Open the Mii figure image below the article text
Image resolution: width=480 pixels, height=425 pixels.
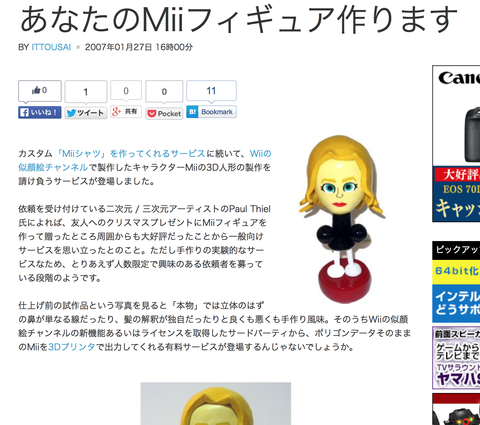coord(216,404)
